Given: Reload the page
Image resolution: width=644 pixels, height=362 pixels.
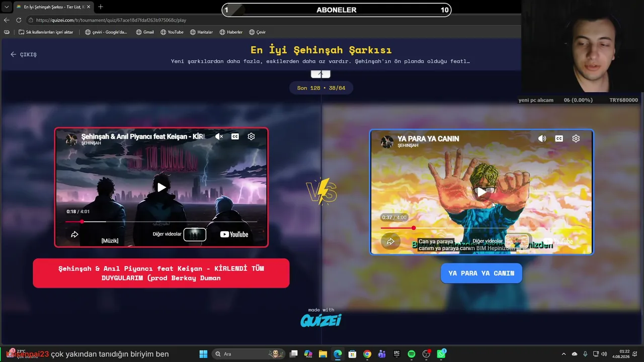Looking at the screenshot, I should point(19,20).
